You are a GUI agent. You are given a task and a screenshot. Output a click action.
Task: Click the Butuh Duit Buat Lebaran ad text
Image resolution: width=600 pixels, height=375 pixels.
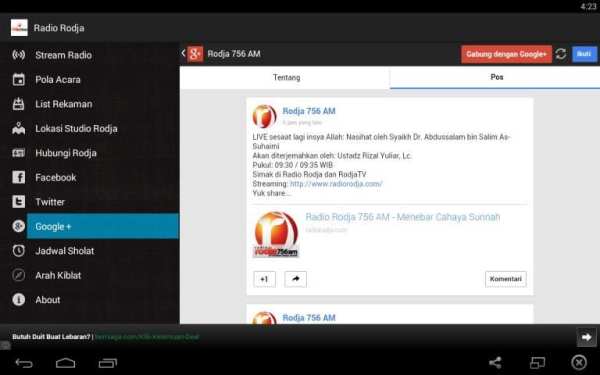tap(51, 337)
